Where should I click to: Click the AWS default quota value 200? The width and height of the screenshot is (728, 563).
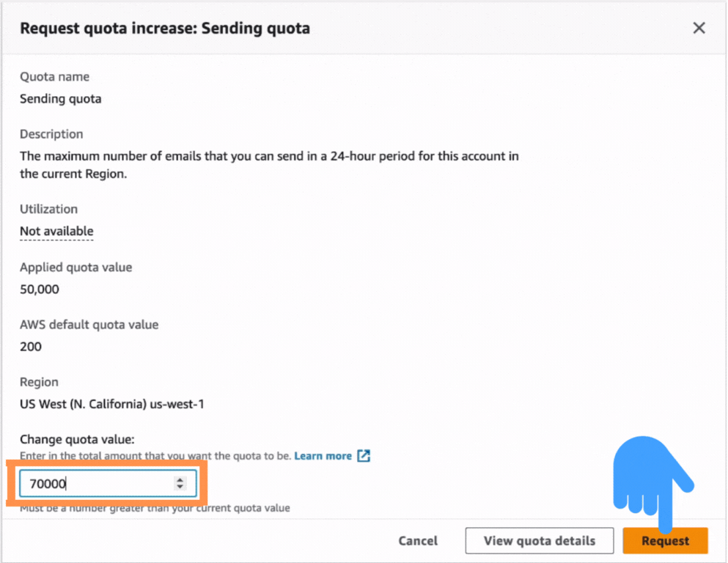(30, 346)
